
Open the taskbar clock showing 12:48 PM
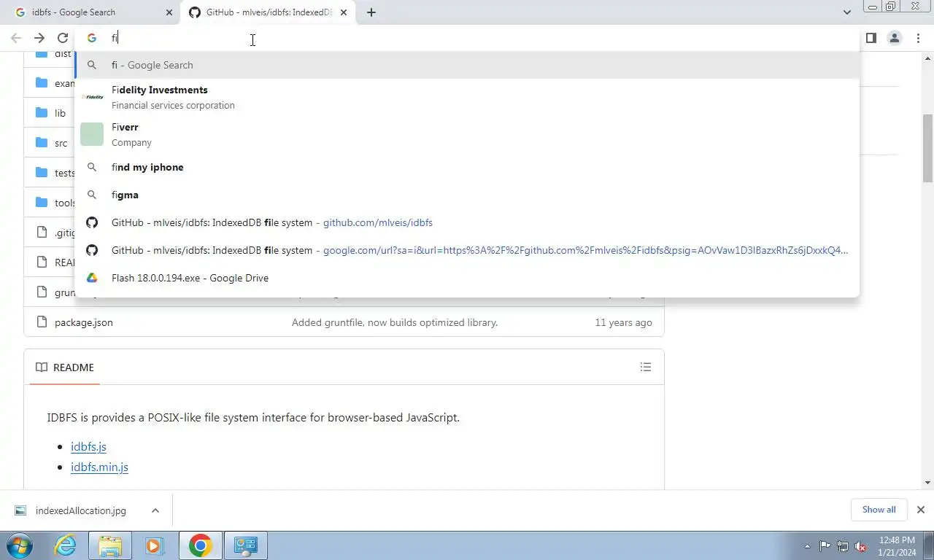[x=897, y=546]
